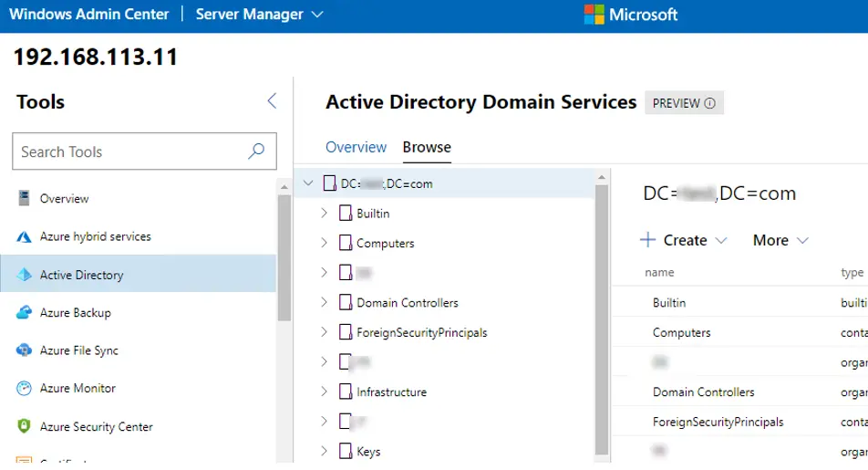868x470 pixels.
Task: Click the Azure Monitor gauge icon
Action: [24, 388]
